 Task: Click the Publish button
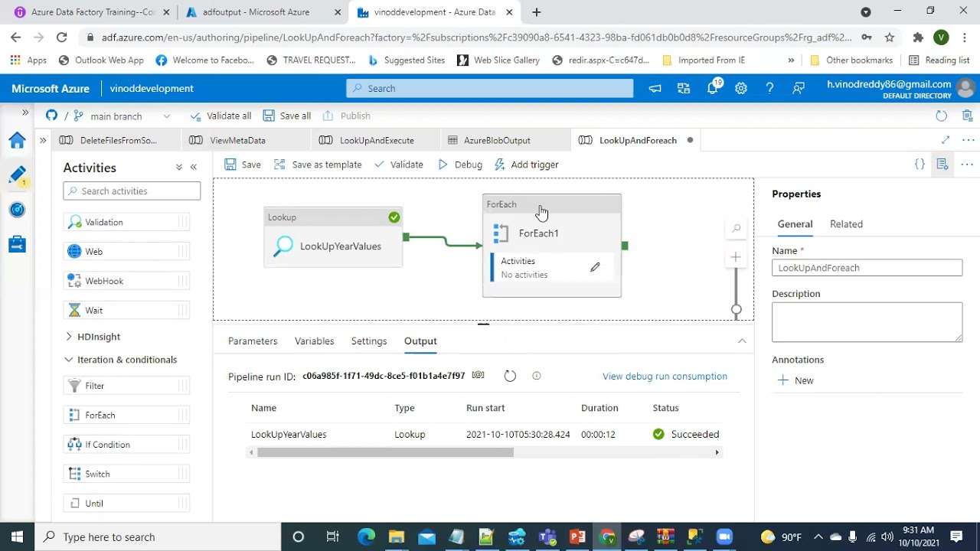click(x=347, y=116)
